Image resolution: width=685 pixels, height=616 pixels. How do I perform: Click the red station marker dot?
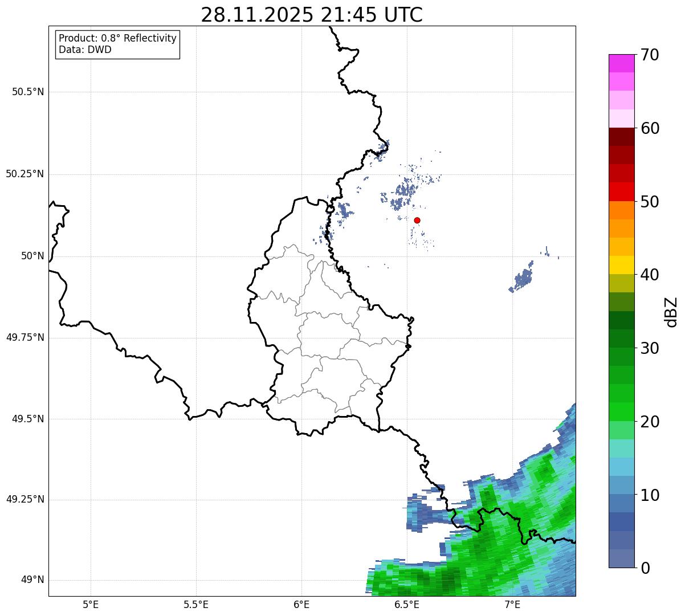[x=417, y=220]
